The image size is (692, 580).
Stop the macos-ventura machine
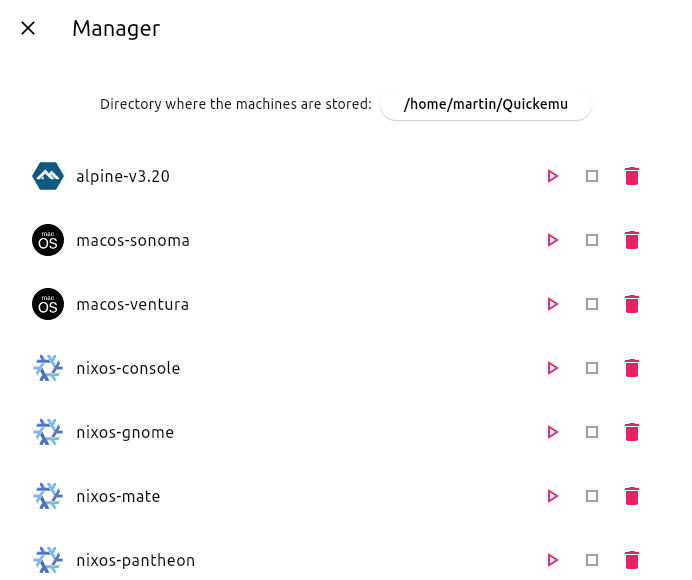592,304
